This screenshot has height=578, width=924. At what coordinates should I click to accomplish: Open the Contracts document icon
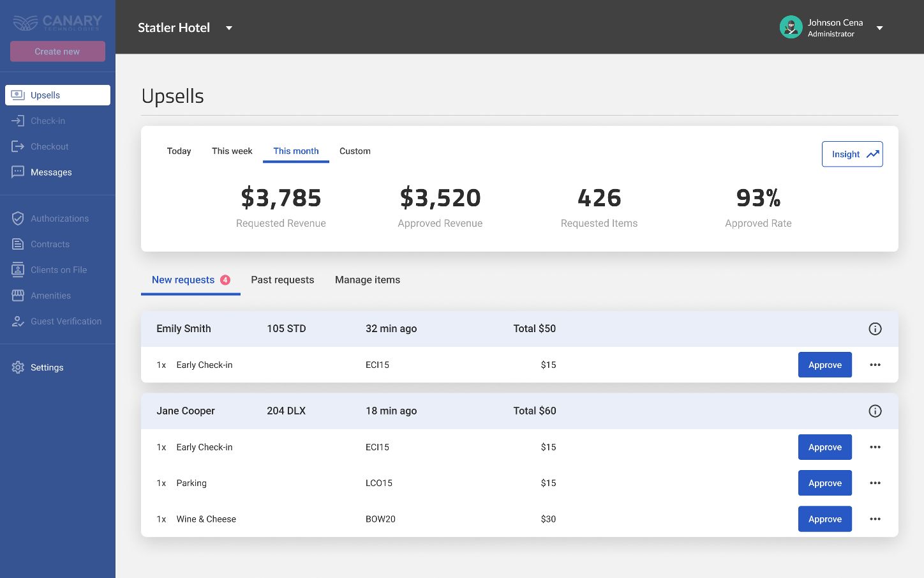[18, 244]
